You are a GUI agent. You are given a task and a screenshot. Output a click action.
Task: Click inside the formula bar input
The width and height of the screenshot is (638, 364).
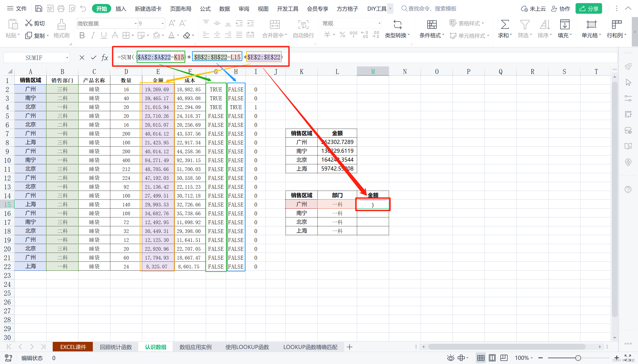click(x=425, y=58)
